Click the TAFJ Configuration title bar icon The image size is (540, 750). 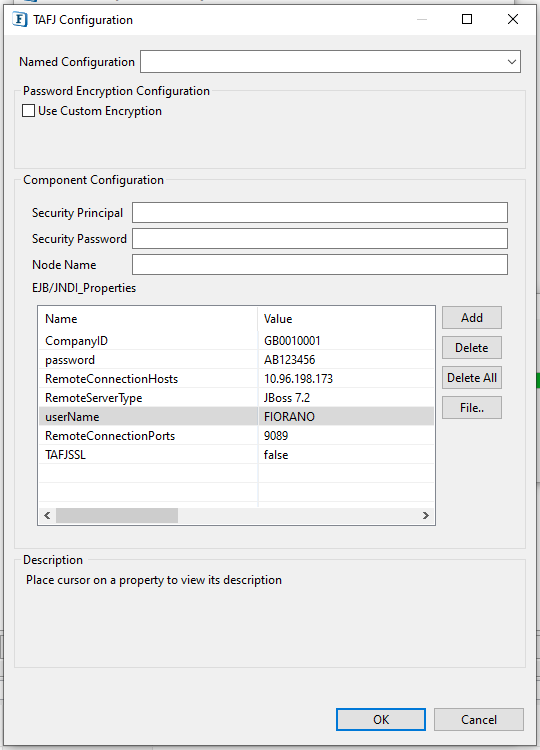[x=19, y=20]
